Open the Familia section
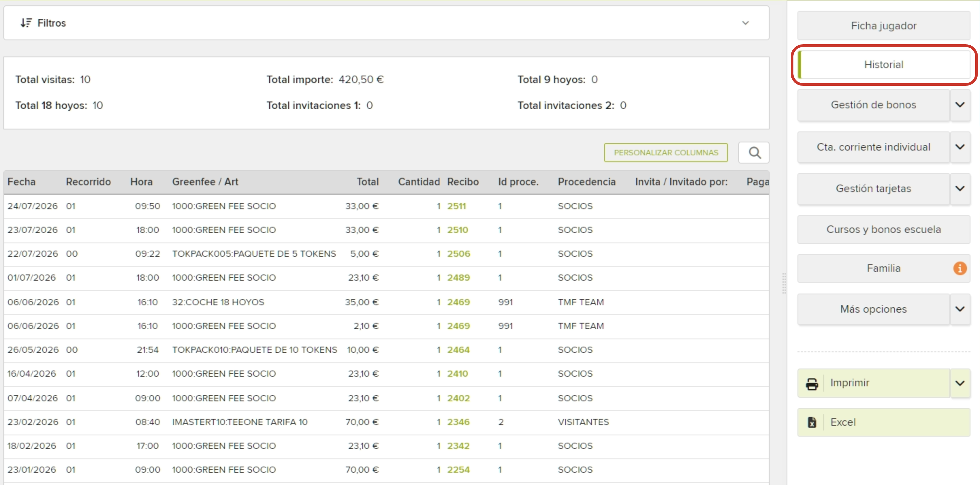This screenshot has width=980, height=485. (x=883, y=268)
